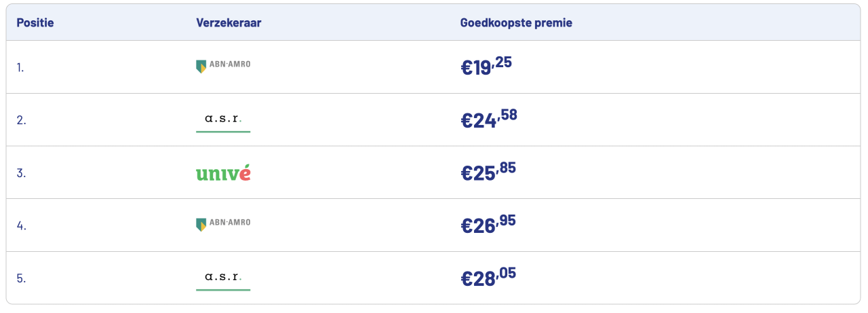Click the €25,85 premium price

pos(488,172)
